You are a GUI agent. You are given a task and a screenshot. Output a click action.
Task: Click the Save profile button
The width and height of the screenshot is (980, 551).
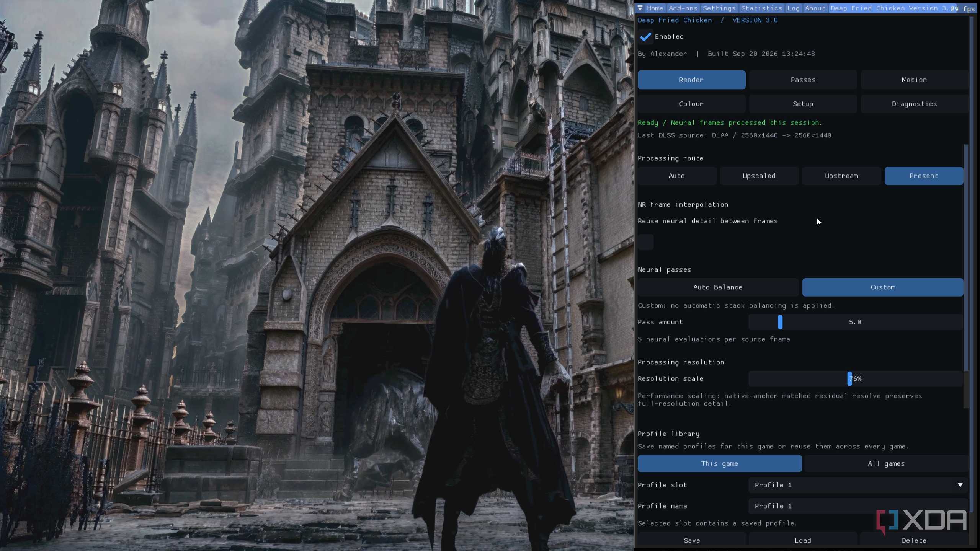pos(691,540)
